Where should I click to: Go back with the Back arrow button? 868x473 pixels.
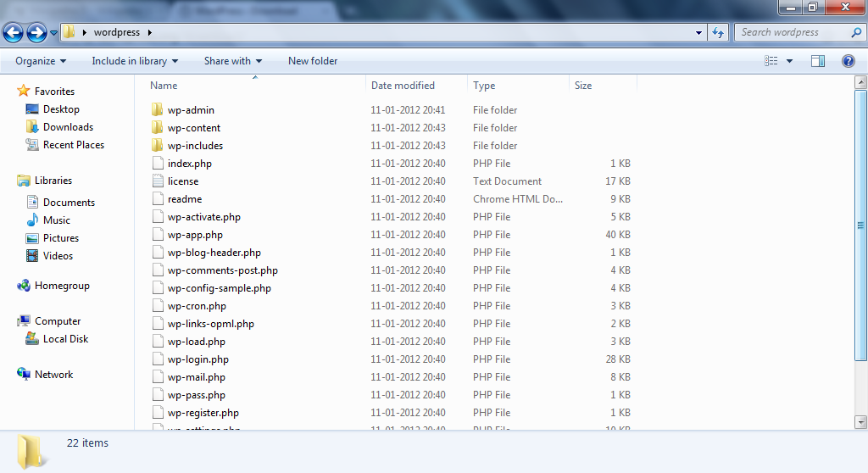14,33
